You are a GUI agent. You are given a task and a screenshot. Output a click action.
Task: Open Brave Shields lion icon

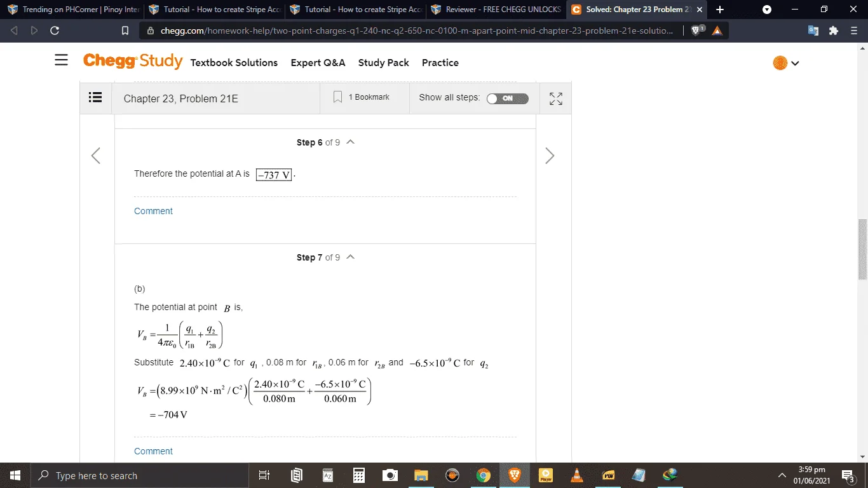696,30
